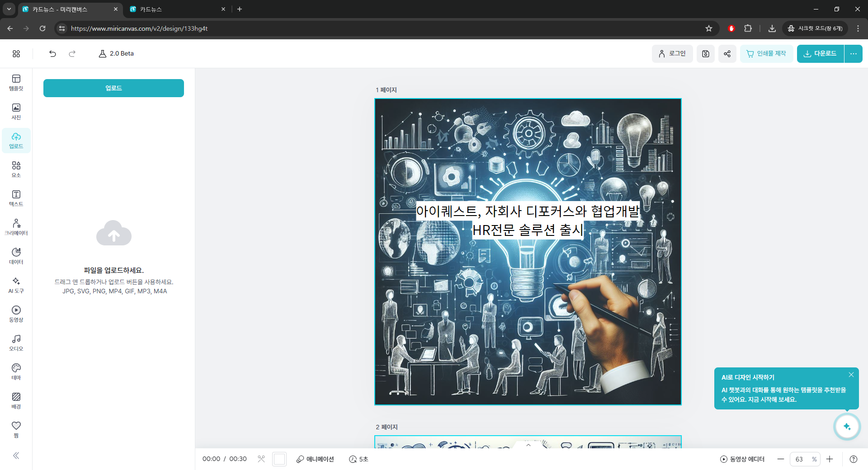Open the white background color swatch

(279, 459)
